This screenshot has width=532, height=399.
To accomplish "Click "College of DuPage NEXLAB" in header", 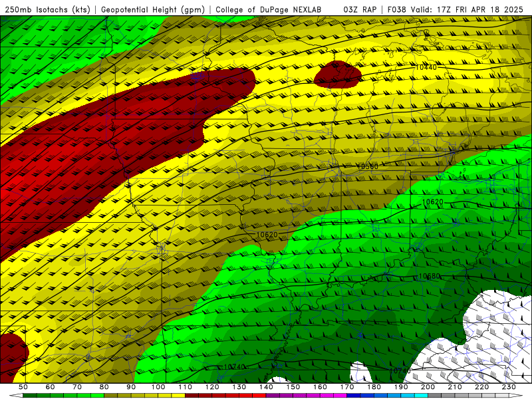I will pyautogui.click(x=269, y=10).
